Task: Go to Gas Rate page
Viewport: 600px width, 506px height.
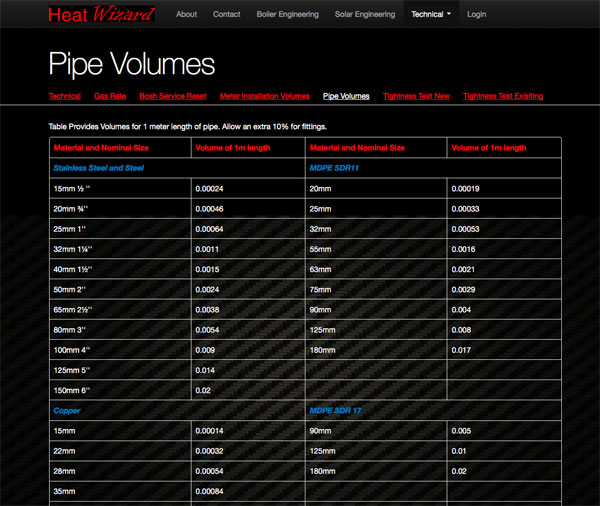Action: [110, 96]
